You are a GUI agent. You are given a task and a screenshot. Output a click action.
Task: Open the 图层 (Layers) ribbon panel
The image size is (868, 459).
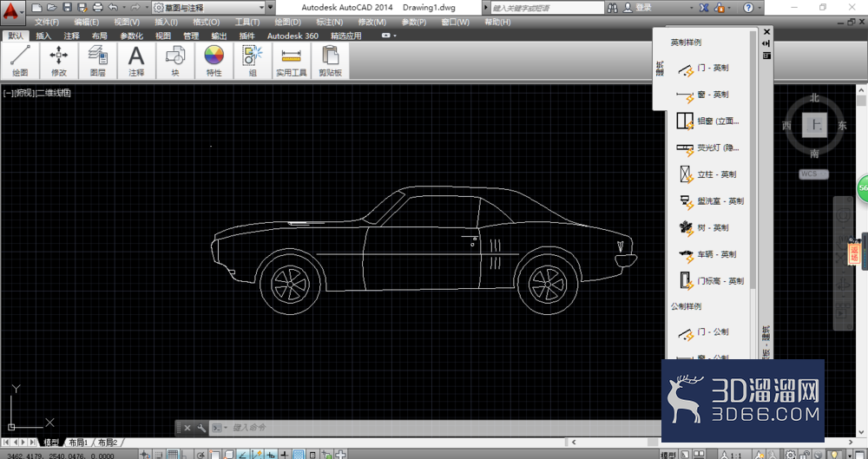pyautogui.click(x=97, y=61)
